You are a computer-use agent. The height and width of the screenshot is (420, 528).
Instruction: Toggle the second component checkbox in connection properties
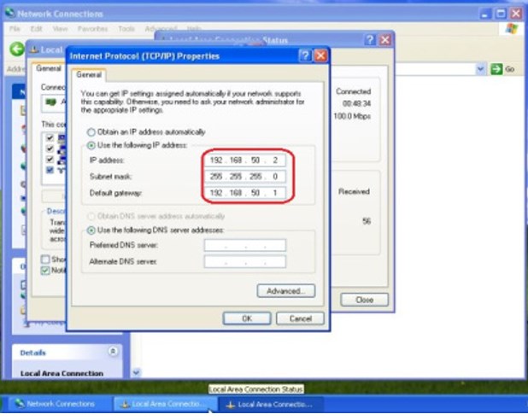[x=50, y=148]
